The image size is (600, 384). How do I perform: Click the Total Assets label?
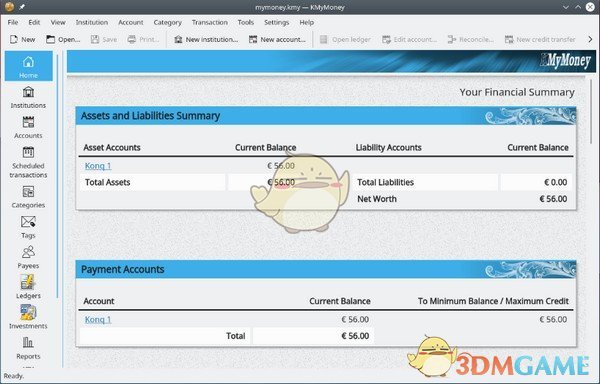(108, 182)
